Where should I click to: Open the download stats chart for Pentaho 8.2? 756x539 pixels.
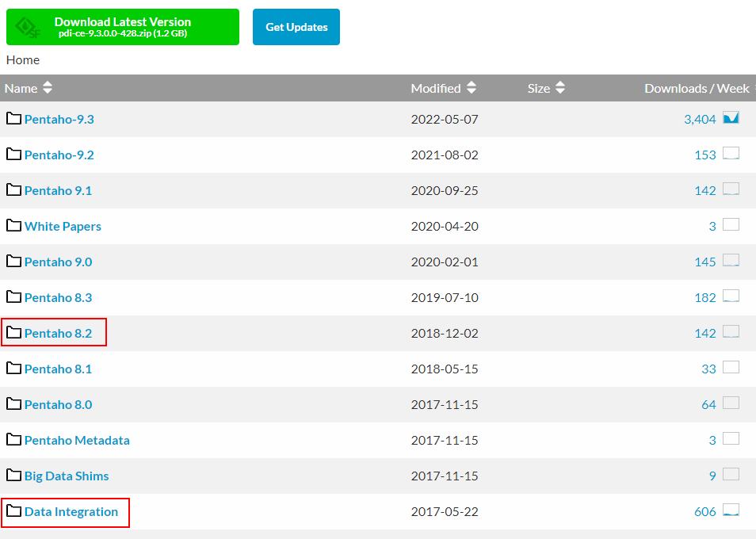(731, 331)
